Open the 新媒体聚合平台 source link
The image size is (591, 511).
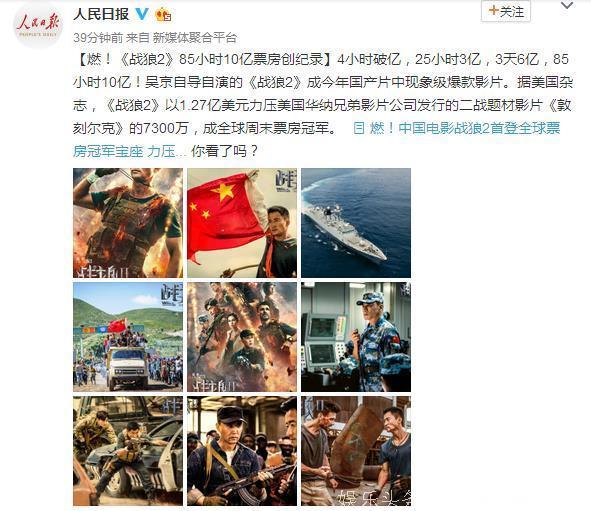click(x=195, y=37)
